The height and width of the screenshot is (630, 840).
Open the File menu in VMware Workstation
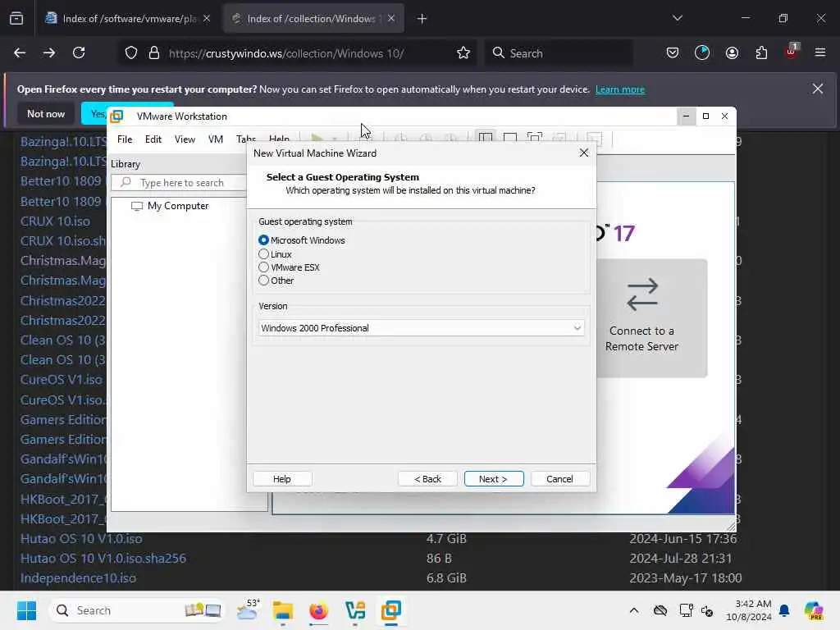point(125,139)
